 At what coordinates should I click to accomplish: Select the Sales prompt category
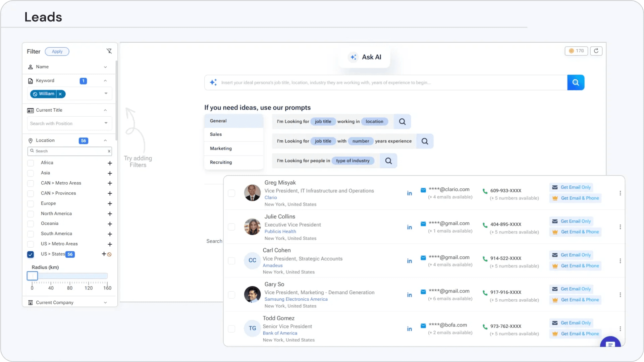pos(216,134)
